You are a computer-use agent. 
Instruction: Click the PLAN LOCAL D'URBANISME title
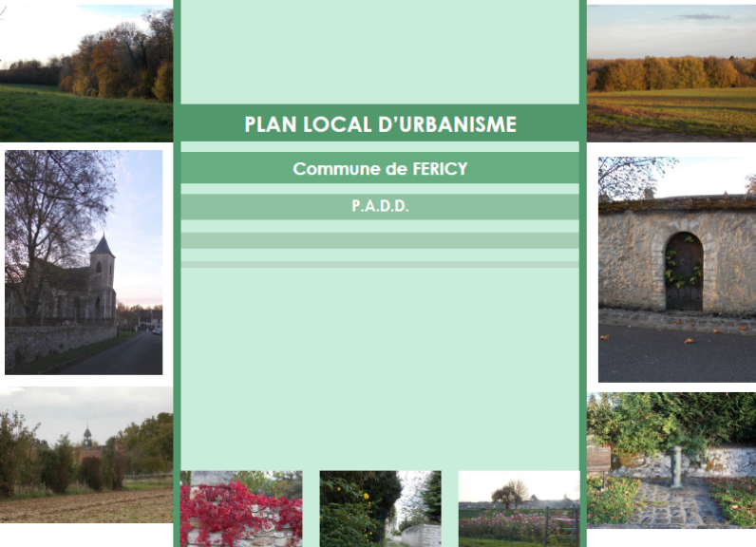pos(381,124)
